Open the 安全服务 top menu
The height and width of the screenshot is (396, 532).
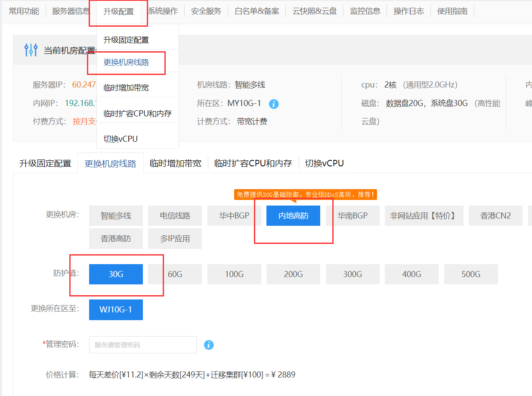[x=206, y=12]
